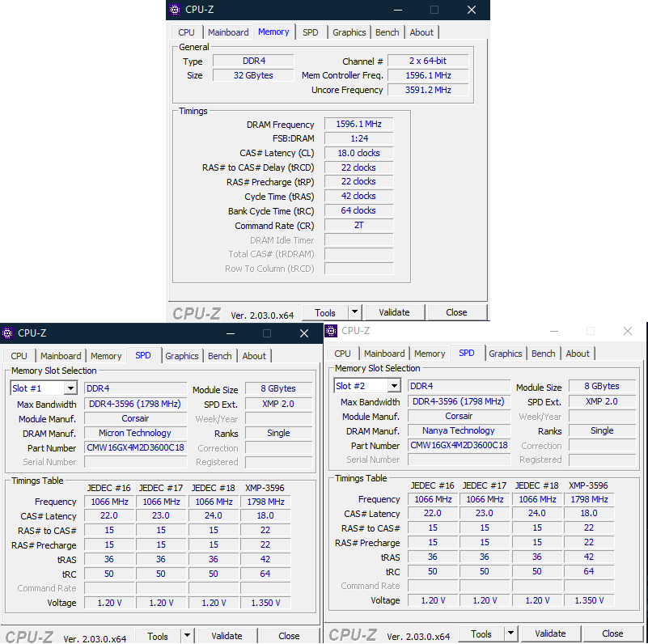Screen dimensions: 648x644
Task: Click Close in the Slot #2 window
Action: pos(613,633)
